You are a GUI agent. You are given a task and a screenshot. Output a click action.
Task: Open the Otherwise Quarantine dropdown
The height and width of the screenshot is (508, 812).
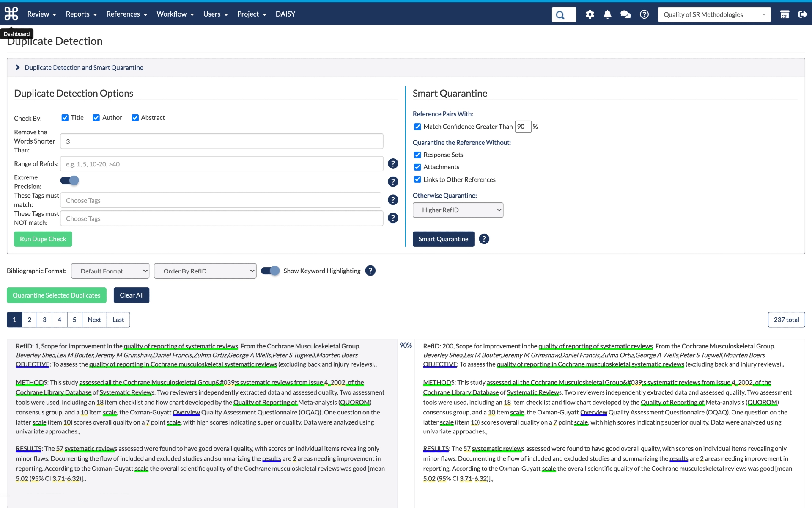458,210
